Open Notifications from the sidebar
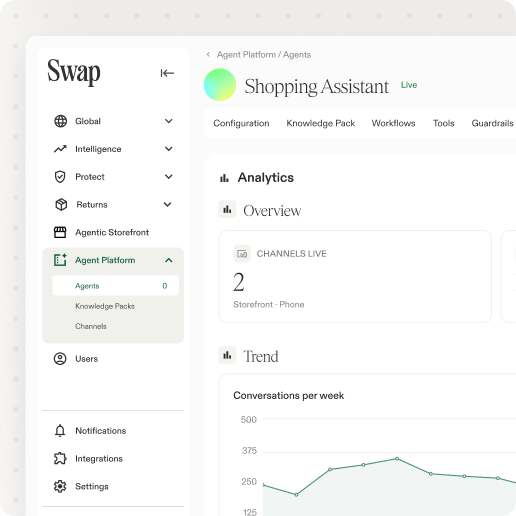The height and width of the screenshot is (516, 516). (101, 431)
